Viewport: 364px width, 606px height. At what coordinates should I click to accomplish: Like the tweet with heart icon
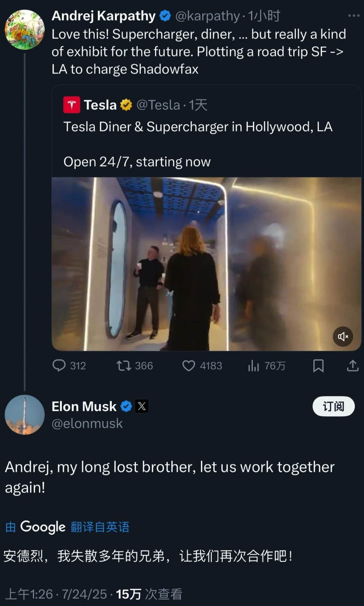tap(189, 366)
